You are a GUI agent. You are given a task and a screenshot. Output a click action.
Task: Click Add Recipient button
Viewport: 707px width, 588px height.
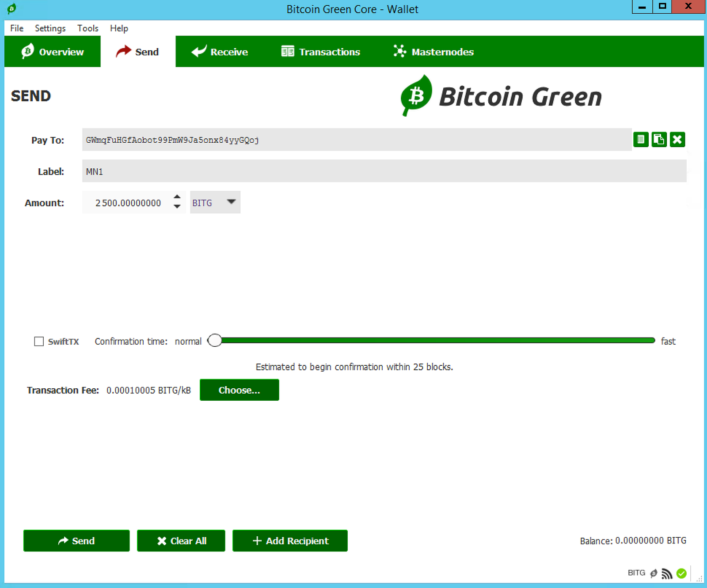tap(290, 541)
